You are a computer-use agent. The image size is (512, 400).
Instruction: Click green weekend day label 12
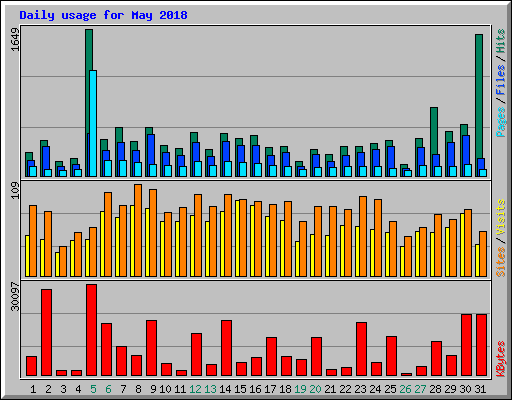click(195, 389)
